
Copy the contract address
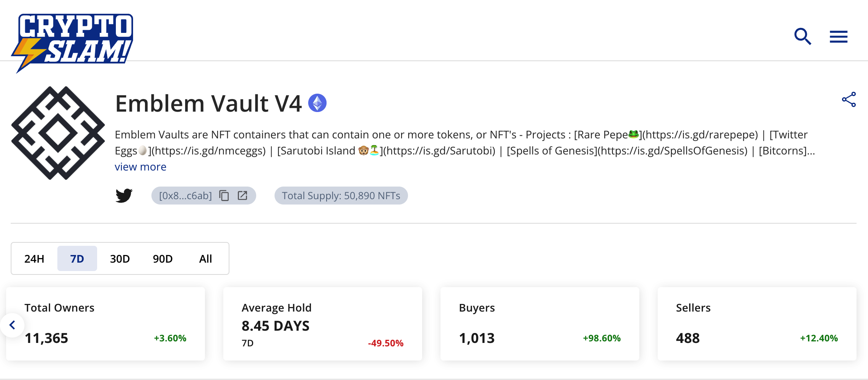point(224,196)
